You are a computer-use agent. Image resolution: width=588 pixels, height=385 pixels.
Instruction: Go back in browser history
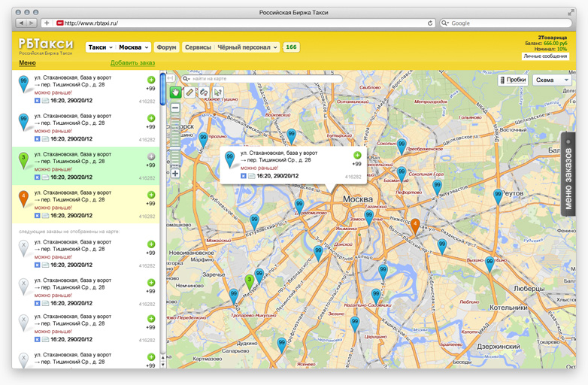pos(21,23)
